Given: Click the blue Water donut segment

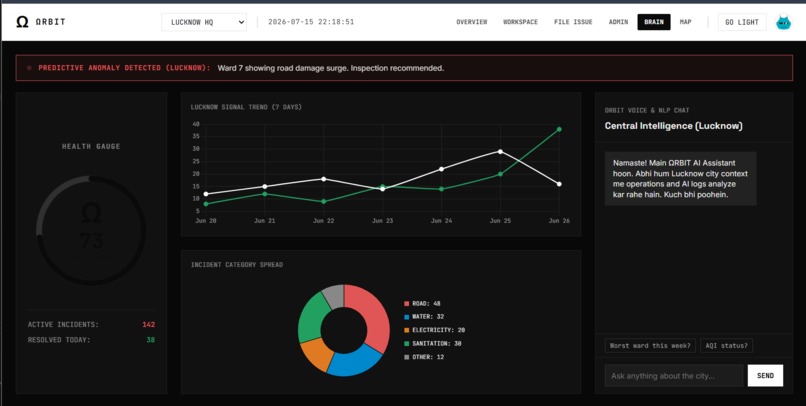Looking at the screenshot, I should coord(351,363).
